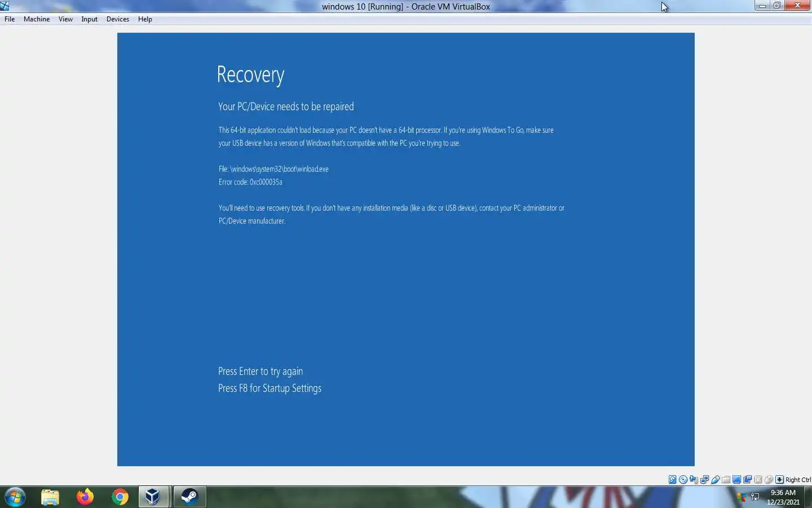Image resolution: width=812 pixels, height=508 pixels.
Task: Click the mouse integration indicator icon
Action: point(769,480)
